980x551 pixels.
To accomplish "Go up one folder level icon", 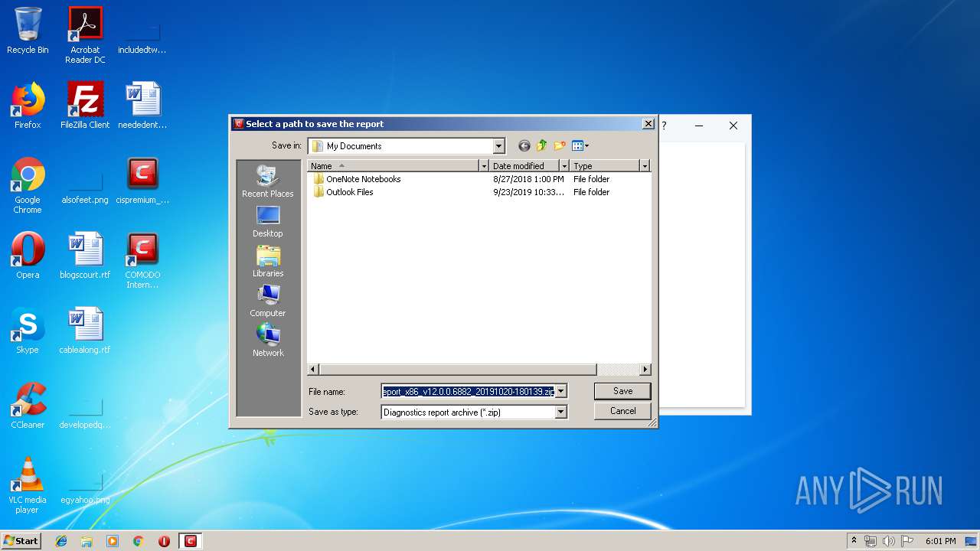I will (x=542, y=145).
